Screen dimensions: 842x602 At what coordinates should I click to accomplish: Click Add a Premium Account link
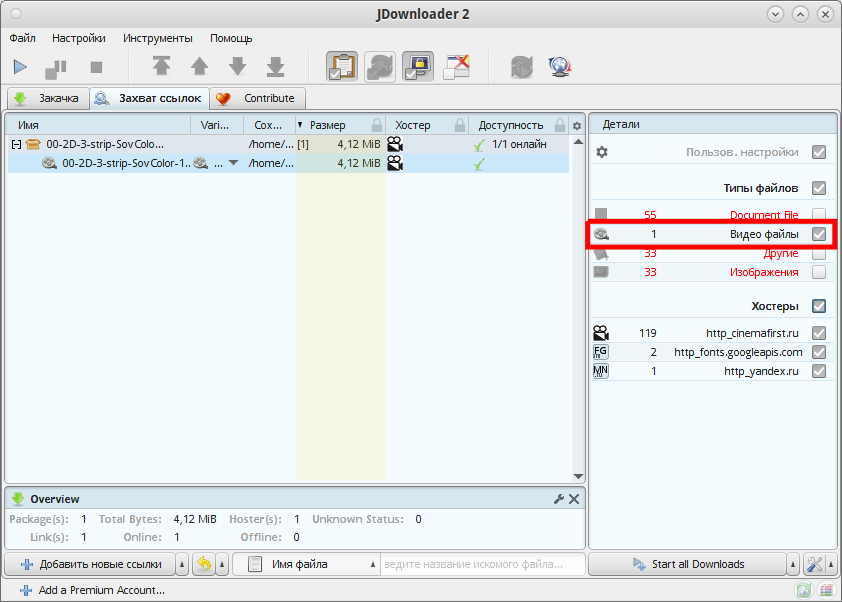tap(92, 590)
